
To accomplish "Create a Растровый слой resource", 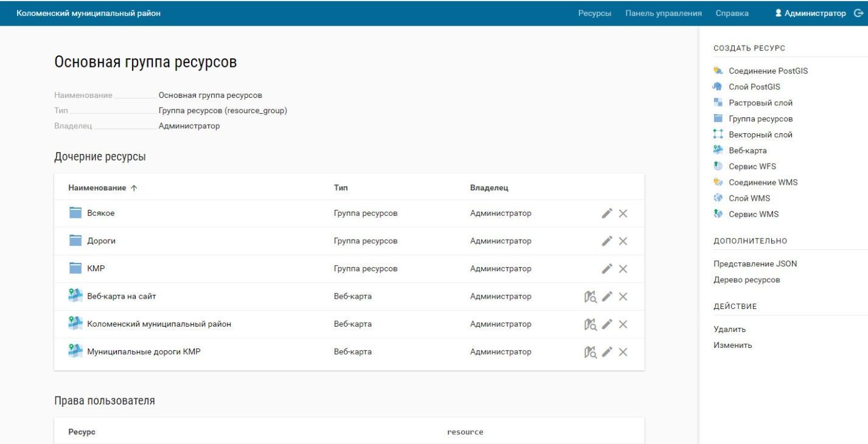I will pos(760,103).
